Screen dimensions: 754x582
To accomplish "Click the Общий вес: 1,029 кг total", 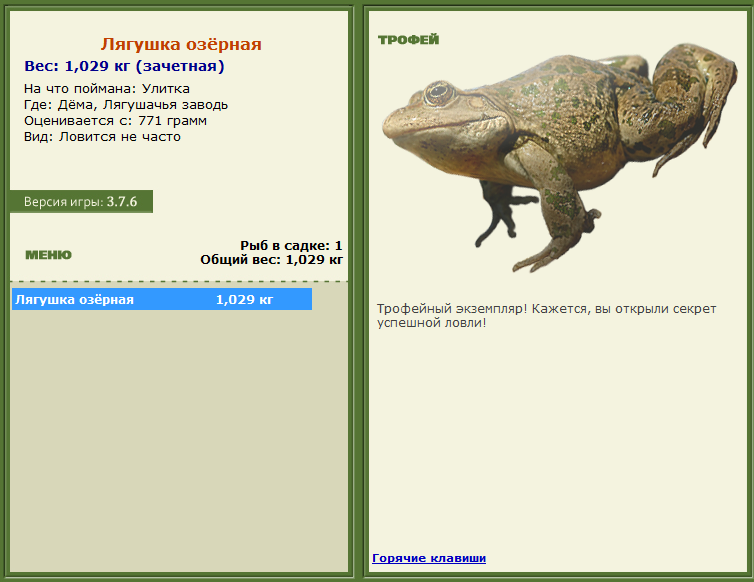I will pyautogui.click(x=272, y=260).
